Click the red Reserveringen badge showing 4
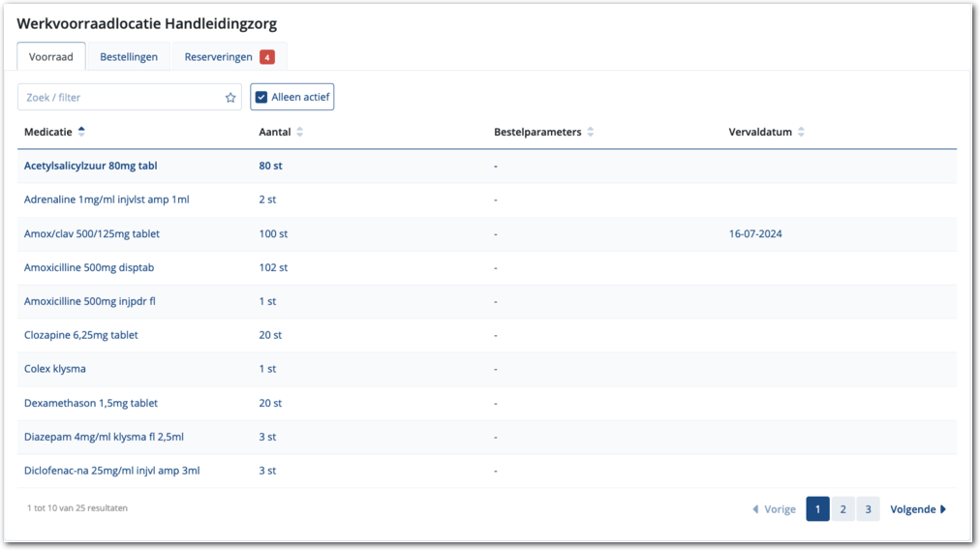980x550 pixels. 266,57
